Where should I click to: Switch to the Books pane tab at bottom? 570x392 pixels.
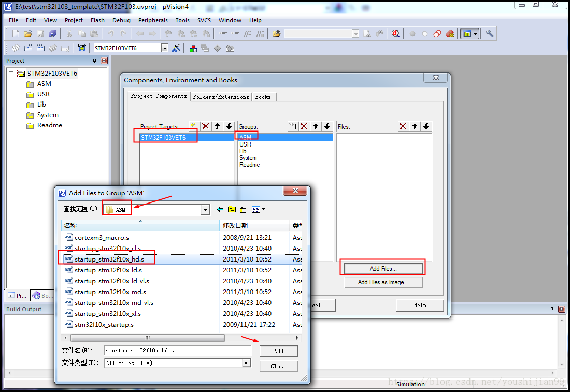click(42, 295)
